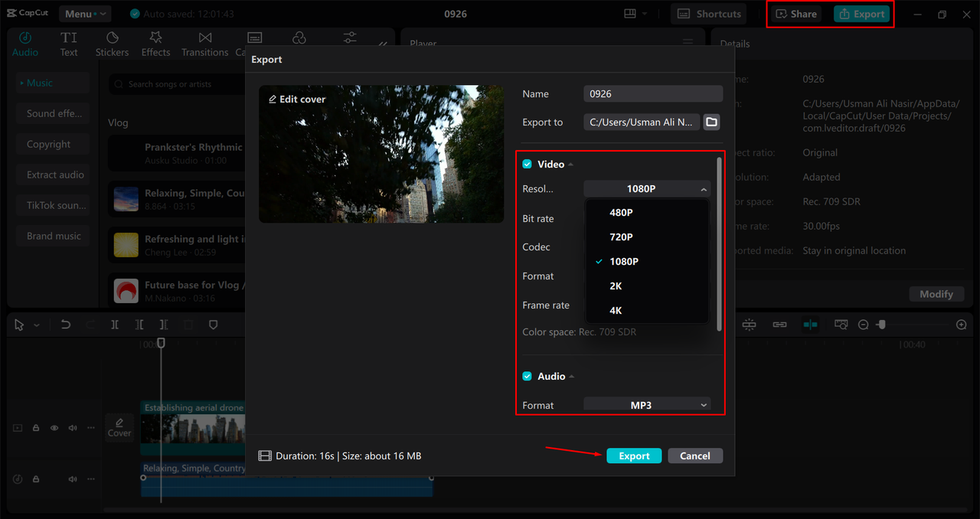Select 2K resolution
Viewport: 980px width, 519px height.
647,286
